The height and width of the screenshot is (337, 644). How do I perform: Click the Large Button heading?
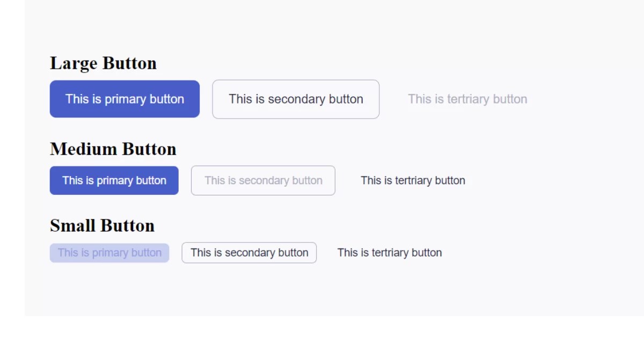coord(103,63)
